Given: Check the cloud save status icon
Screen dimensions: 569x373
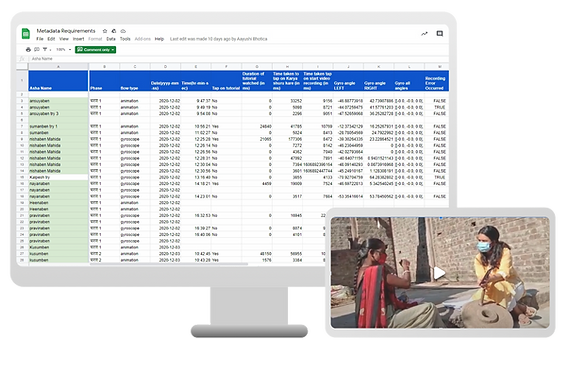Looking at the screenshot, I should [x=123, y=31].
